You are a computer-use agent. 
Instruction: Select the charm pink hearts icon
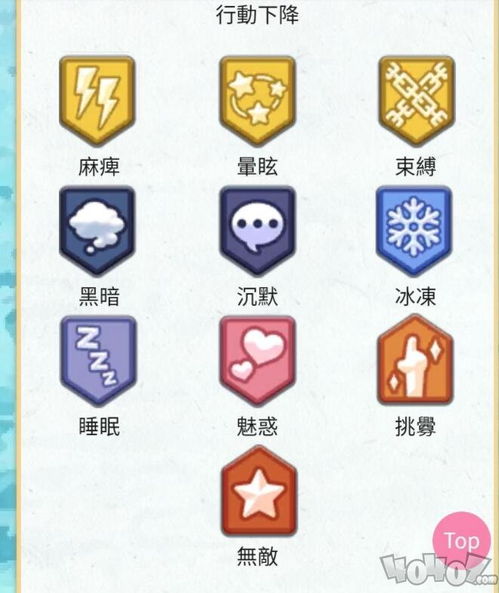pos(258,361)
